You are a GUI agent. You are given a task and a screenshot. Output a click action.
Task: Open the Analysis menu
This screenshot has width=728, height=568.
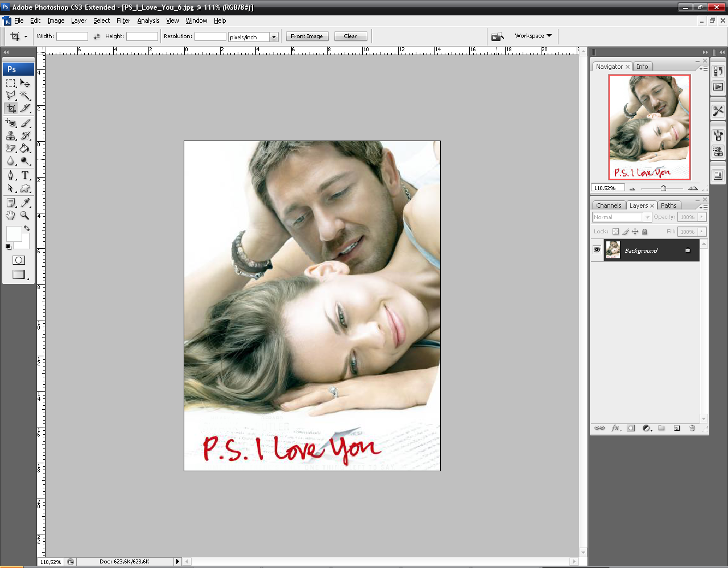148,20
